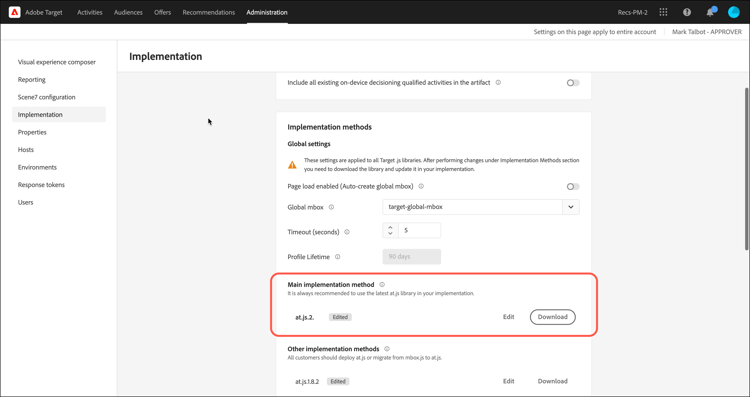Open the help question mark icon
750x397 pixels.
click(x=687, y=12)
